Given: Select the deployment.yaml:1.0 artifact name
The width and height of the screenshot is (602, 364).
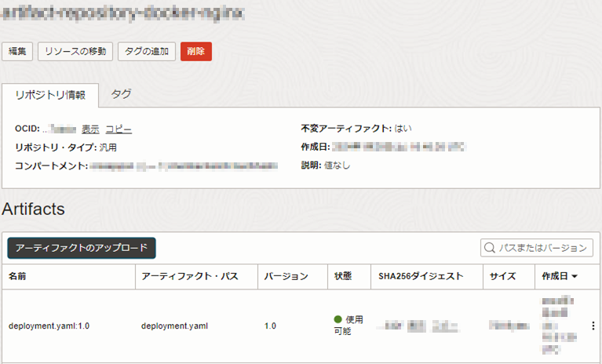Looking at the screenshot, I should click(49, 326).
